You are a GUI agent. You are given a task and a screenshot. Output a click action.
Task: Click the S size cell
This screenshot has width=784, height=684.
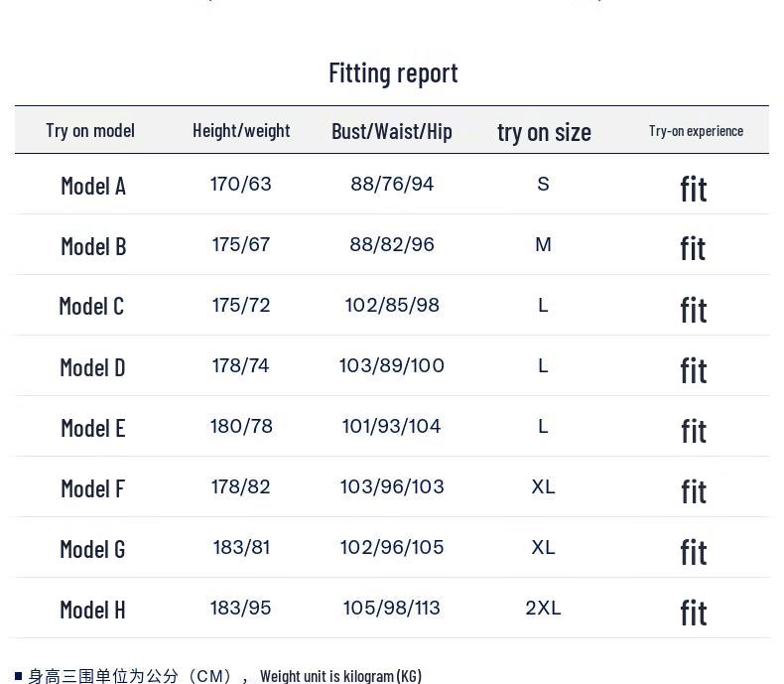click(x=543, y=185)
